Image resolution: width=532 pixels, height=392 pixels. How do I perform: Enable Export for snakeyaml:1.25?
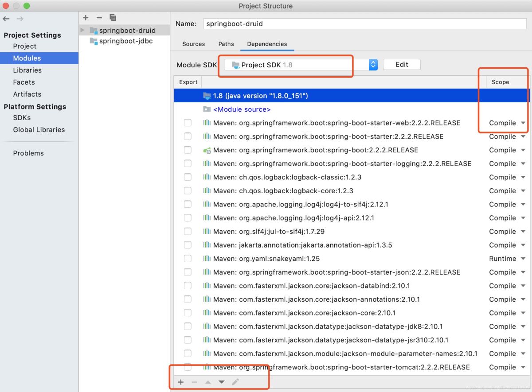coord(188,258)
